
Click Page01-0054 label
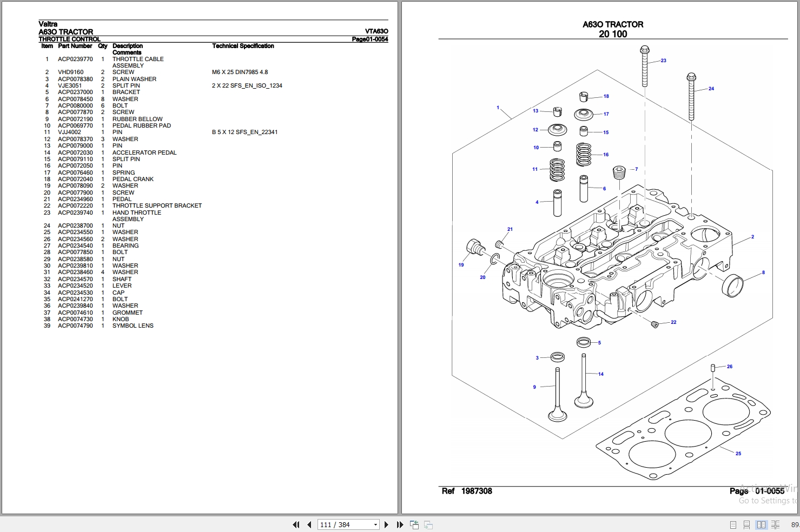370,39
